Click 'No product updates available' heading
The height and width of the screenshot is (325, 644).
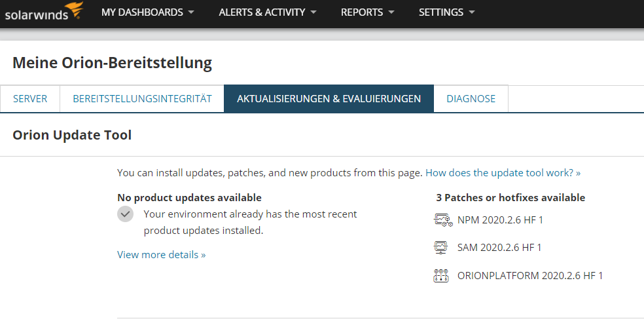[189, 197]
